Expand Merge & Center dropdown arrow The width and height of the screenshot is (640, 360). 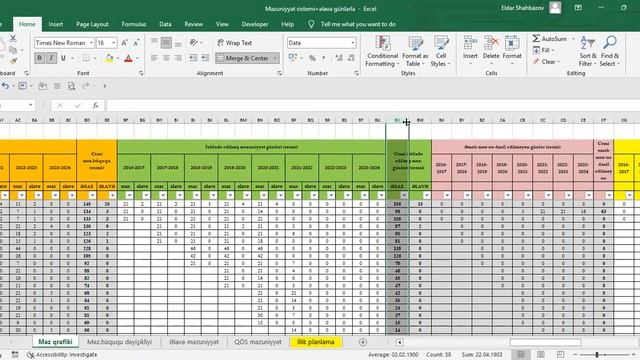pyautogui.click(x=275, y=58)
